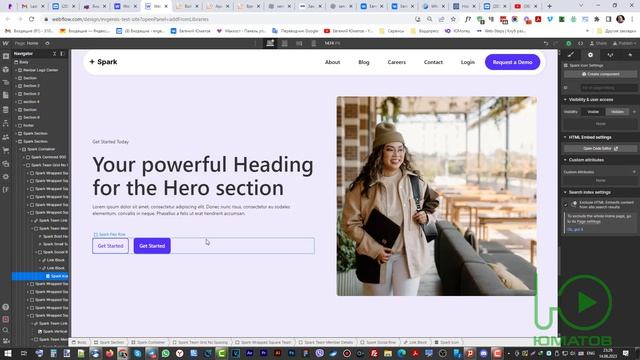
Task: Expand section 4 in Navigator
Action: pos(16,102)
